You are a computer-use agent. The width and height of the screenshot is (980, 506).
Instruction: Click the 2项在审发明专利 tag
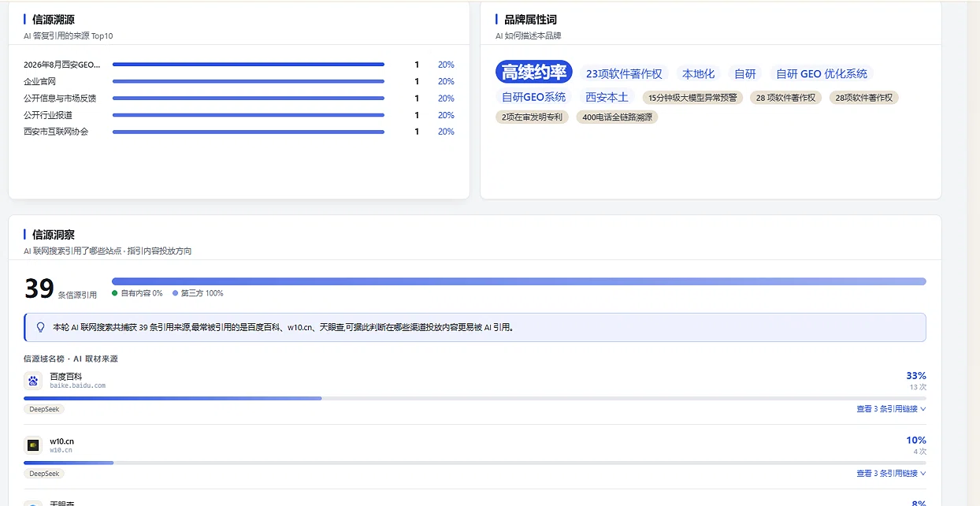point(532,117)
